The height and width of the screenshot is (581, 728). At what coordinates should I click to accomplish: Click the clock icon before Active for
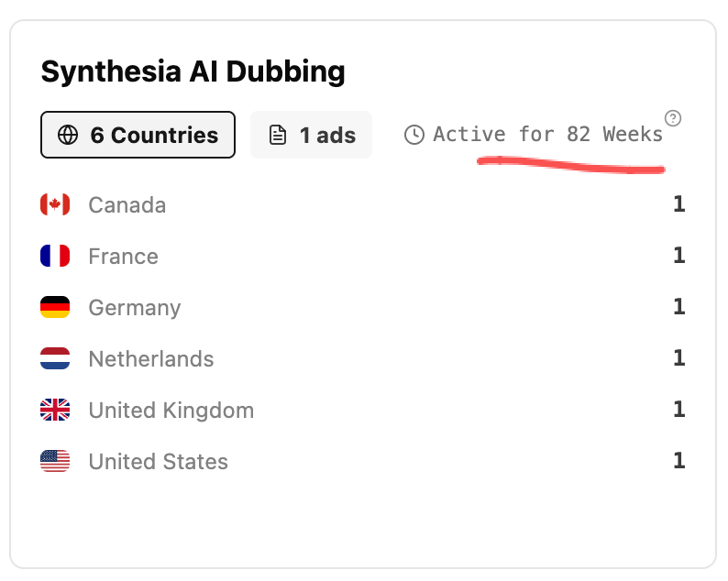point(414,135)
